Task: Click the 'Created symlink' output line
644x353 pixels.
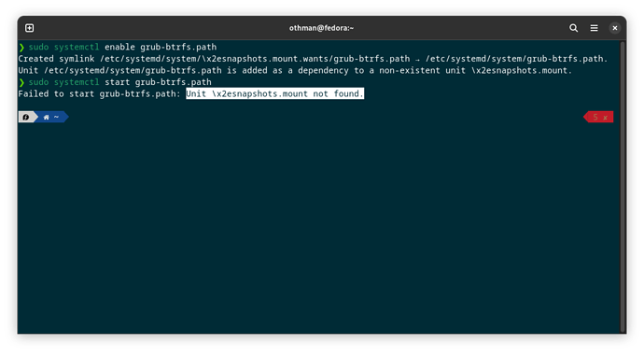Action: click(x=313, y=59)
